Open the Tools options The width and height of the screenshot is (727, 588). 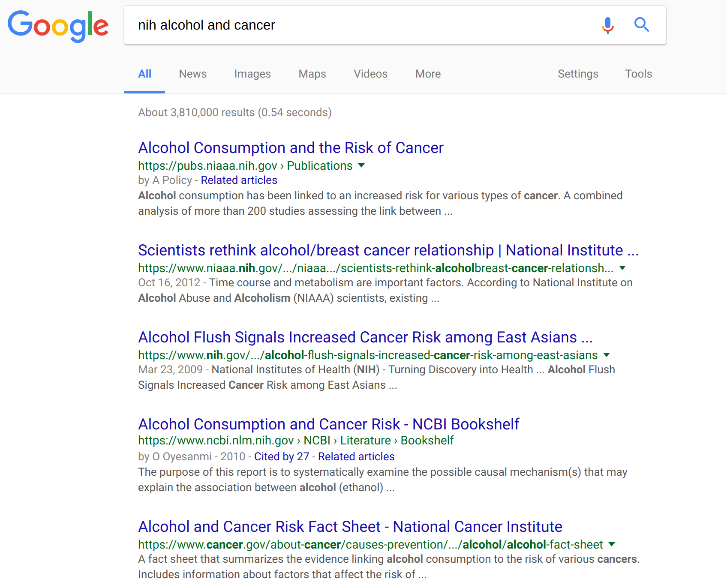pos(639,74)
